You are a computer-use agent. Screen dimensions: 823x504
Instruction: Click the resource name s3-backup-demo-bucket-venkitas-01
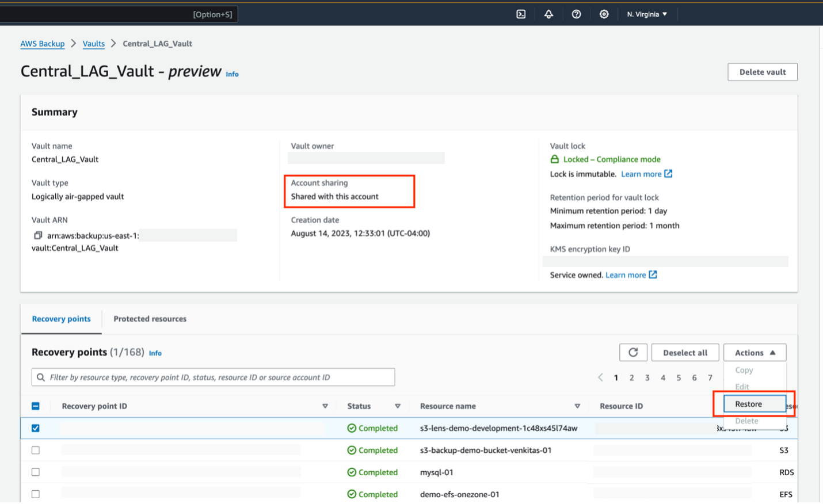tap(486, 450)
